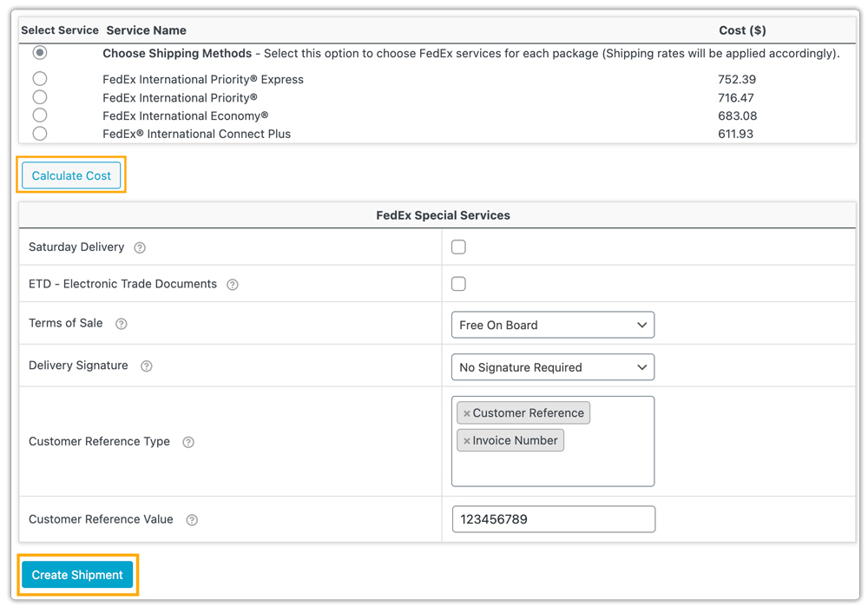868x613 pixels.
Task: Enable the Saturday Delivery checkbox
Action: 458,247
